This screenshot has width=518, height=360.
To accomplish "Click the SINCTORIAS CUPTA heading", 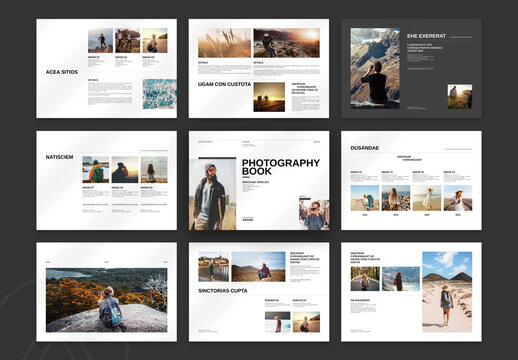I will (223, 291).
